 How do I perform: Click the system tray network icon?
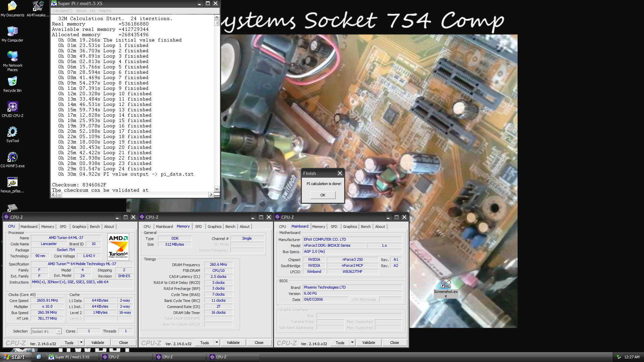pos(619,357)
